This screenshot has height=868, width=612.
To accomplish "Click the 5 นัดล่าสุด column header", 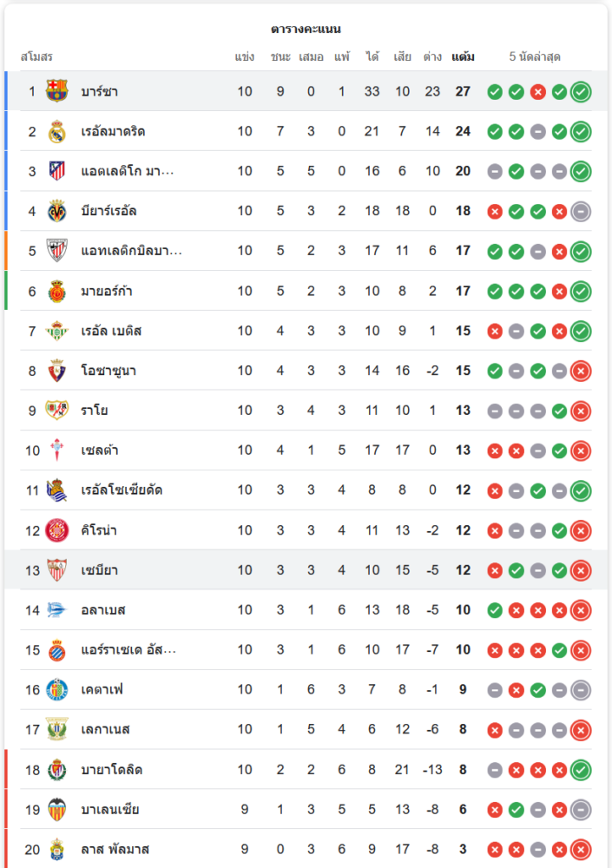I will pyautogui.click(x=535, y=57).
